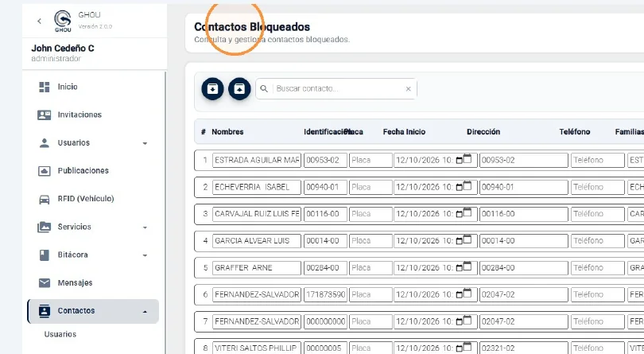644x354 pixels.
Task: Click address field 00940-01
Action: (524, 187)
